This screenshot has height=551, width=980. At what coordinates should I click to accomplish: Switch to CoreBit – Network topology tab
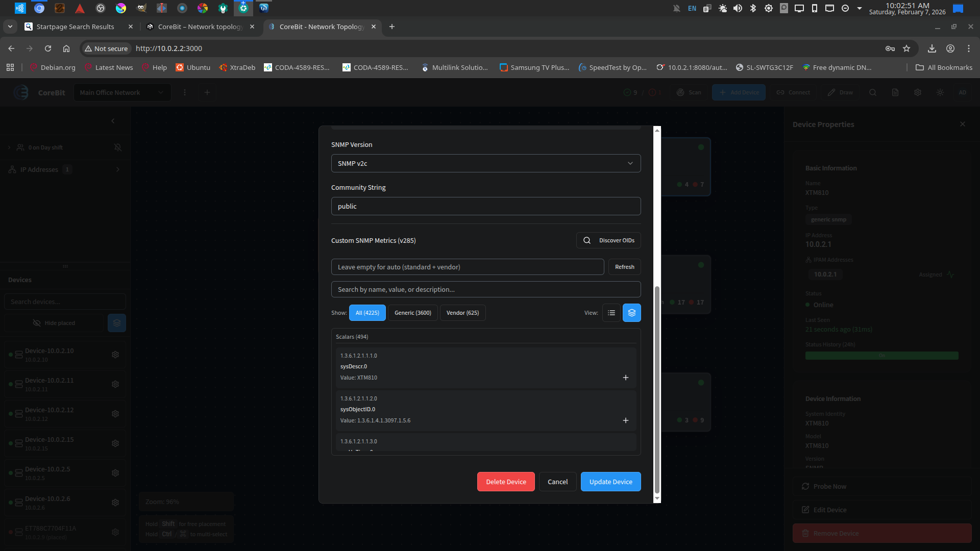coord(200,27)
